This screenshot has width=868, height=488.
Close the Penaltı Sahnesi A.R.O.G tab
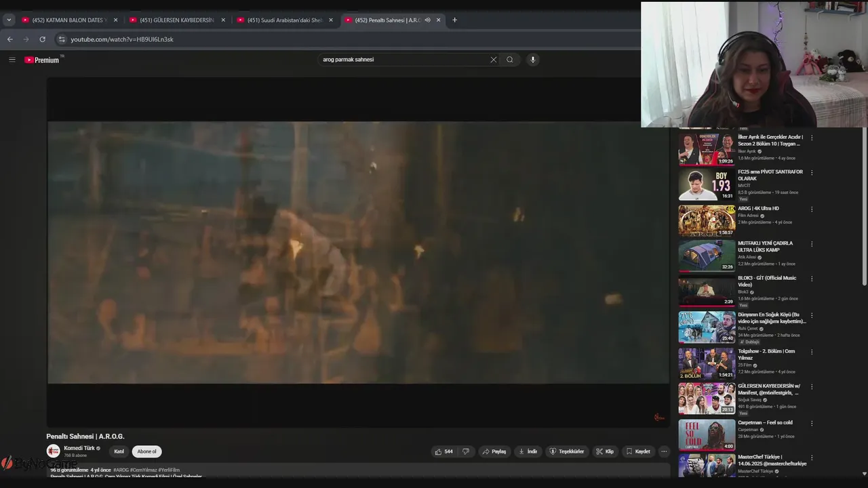[438, 20]
